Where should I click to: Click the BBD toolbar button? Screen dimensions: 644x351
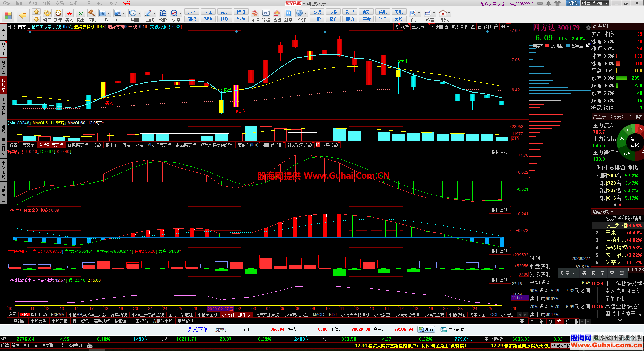tap(208, 19)
